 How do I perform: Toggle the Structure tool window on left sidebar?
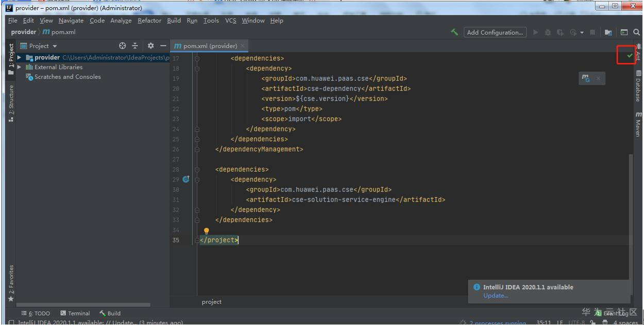pyautogui.click(x=11, y=103)
